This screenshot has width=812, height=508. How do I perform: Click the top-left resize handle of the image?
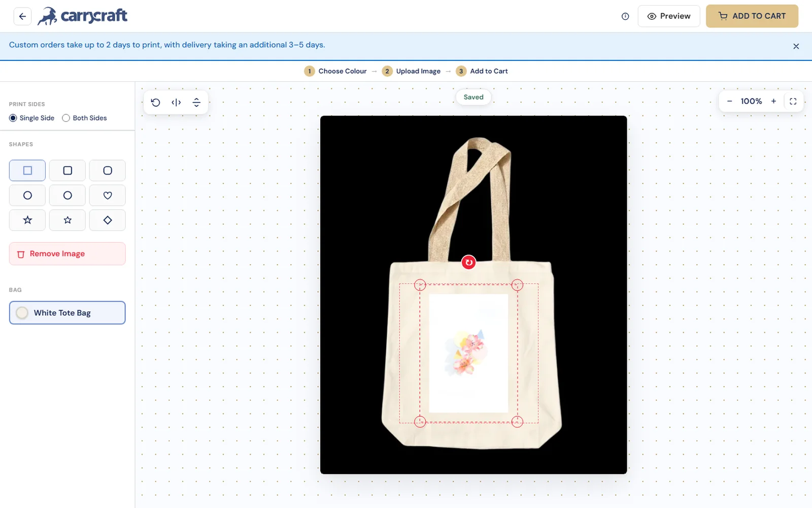pos(420,285)
